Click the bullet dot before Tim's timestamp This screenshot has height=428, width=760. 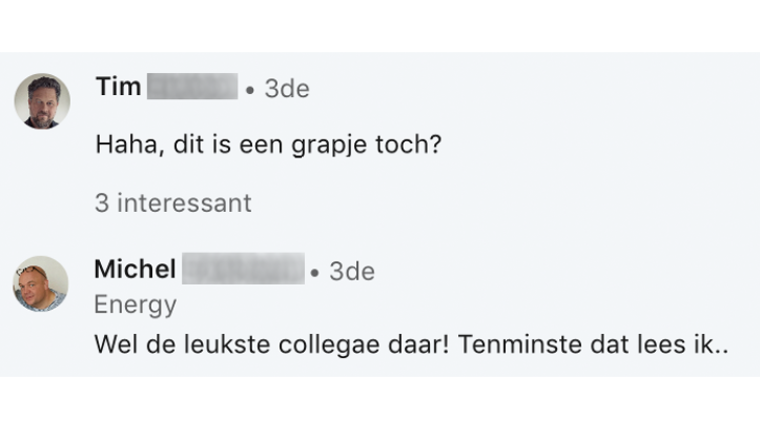(250, 90)
